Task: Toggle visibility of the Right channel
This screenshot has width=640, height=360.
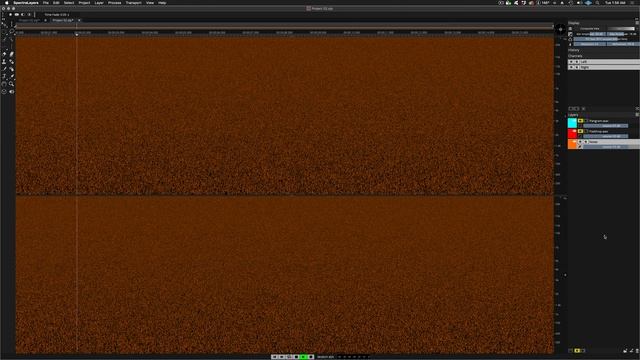Action: coord(571,67)
